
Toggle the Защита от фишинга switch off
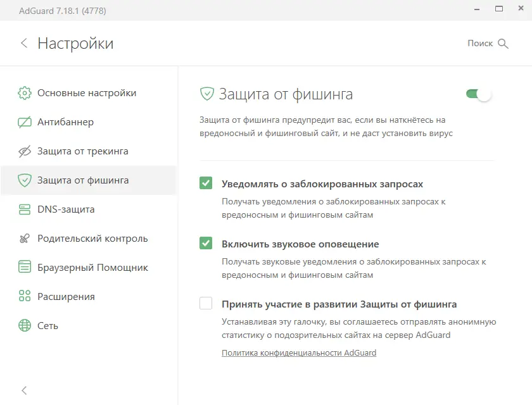pos(479,94)
